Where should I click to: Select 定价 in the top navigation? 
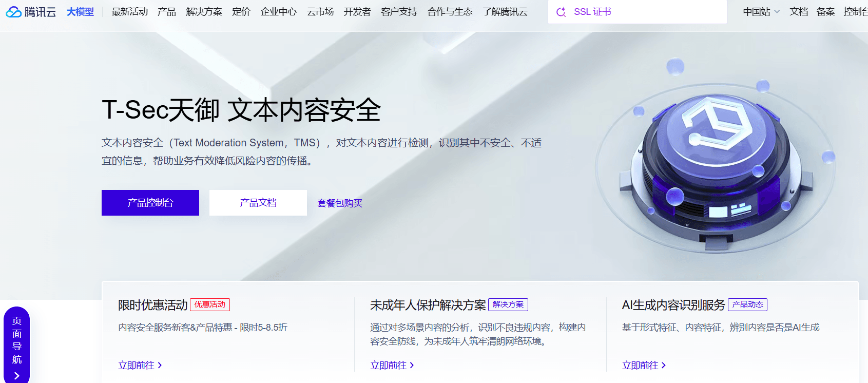(241, 12)
